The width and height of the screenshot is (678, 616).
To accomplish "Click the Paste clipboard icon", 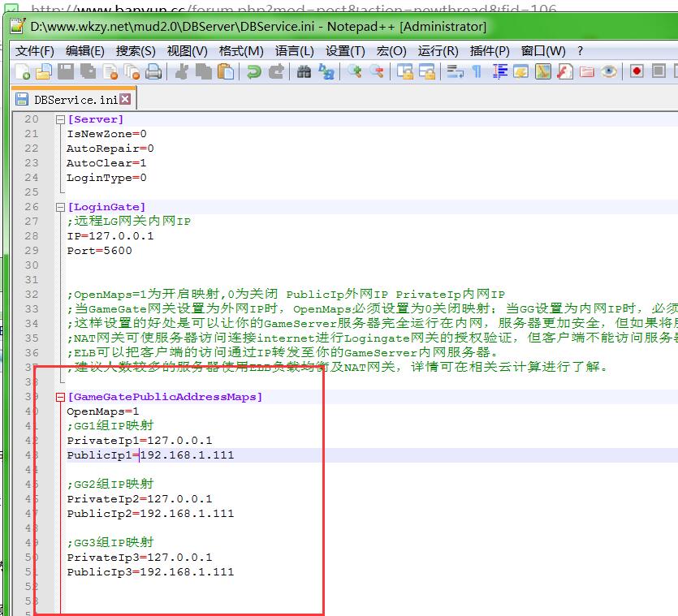I will pyautogui.click(x=226, y=72).
